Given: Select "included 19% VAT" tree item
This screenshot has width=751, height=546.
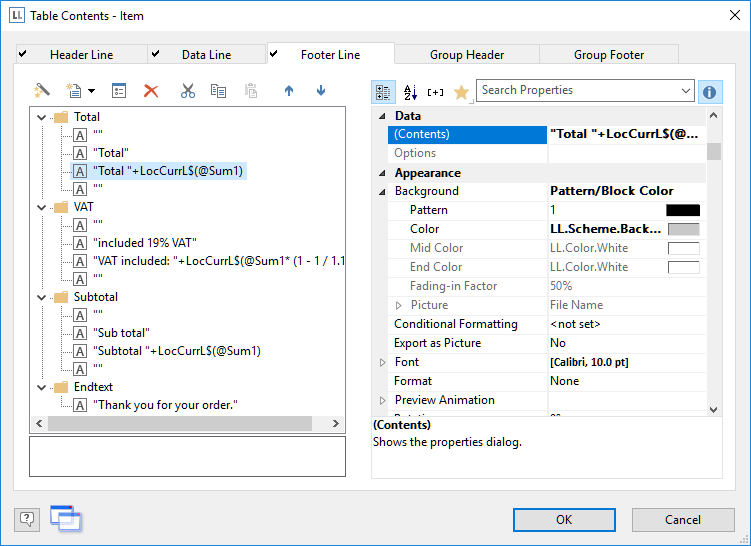Looking at the screenshot, I should click(x=145, y=243).
